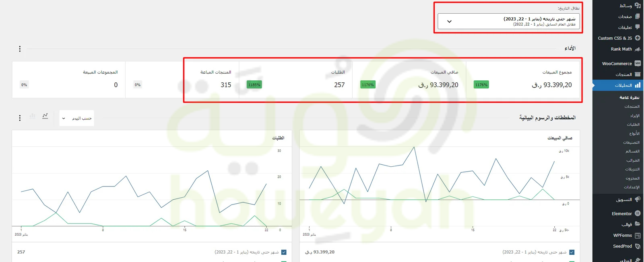Open Elementor from the admin sidebar

tap(622, 213)
